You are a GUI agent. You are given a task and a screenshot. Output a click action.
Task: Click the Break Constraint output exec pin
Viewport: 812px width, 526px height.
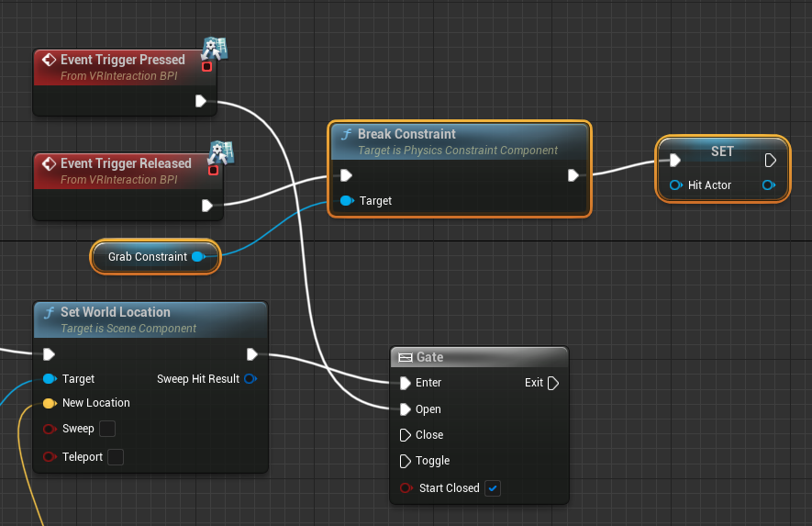pyautogui.click(x=573, y=175)
